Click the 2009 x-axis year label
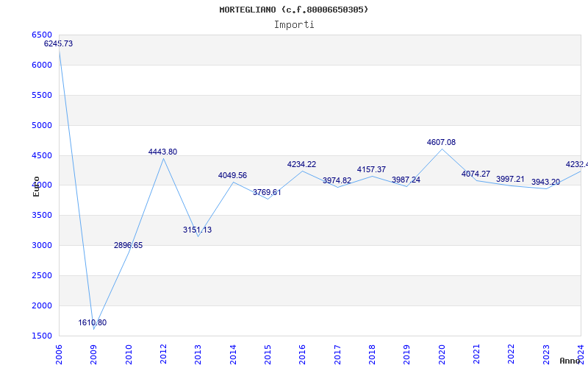This screenshot has width=588, height=368. point(93,355)
